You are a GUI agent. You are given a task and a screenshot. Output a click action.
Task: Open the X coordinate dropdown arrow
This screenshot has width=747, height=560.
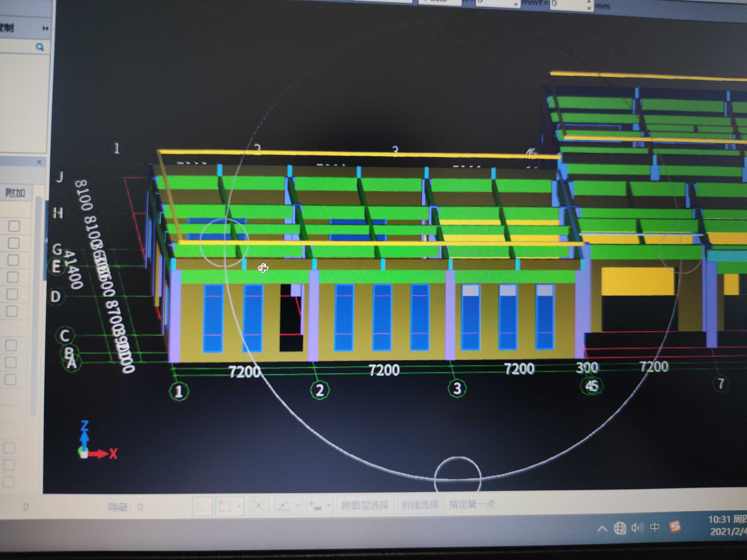pos(516,4)
